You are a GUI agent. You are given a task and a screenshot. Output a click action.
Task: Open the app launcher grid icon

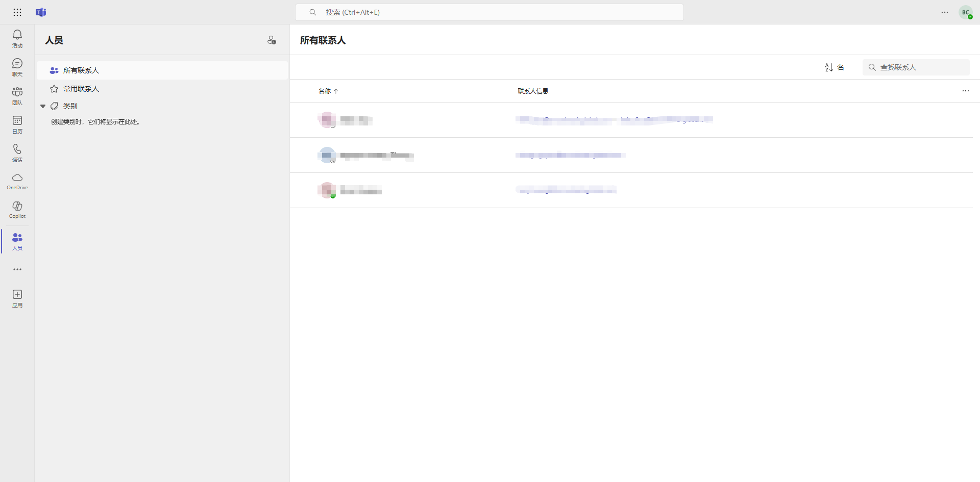(x=17, y=12)
